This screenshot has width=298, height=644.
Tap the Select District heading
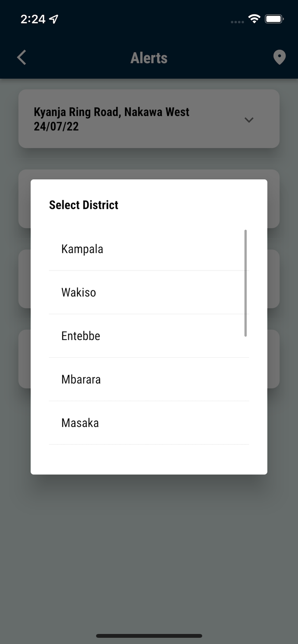[83, 205]
